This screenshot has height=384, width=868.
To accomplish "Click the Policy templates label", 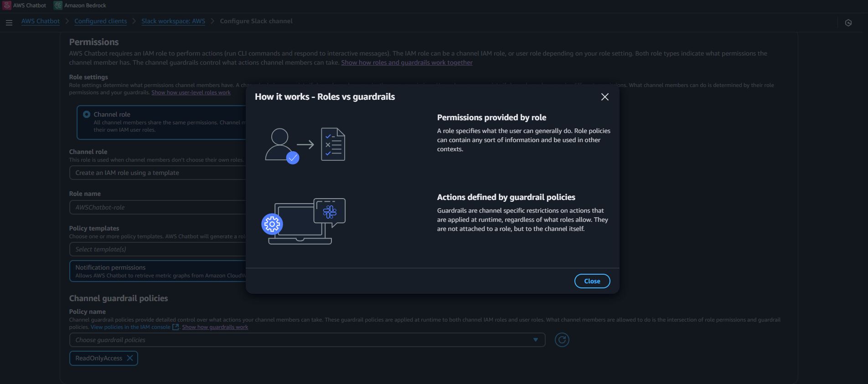I will pos(94,228).
